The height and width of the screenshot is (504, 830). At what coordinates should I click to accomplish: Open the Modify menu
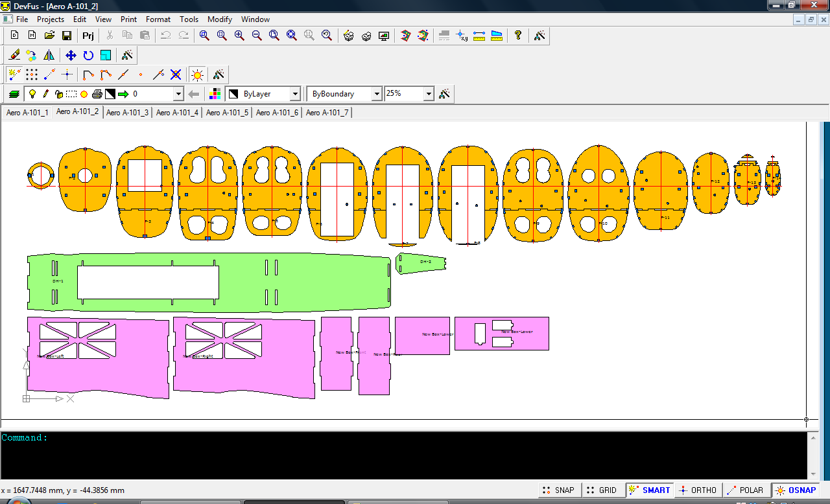pyautogui.click(x=220, y=19)
